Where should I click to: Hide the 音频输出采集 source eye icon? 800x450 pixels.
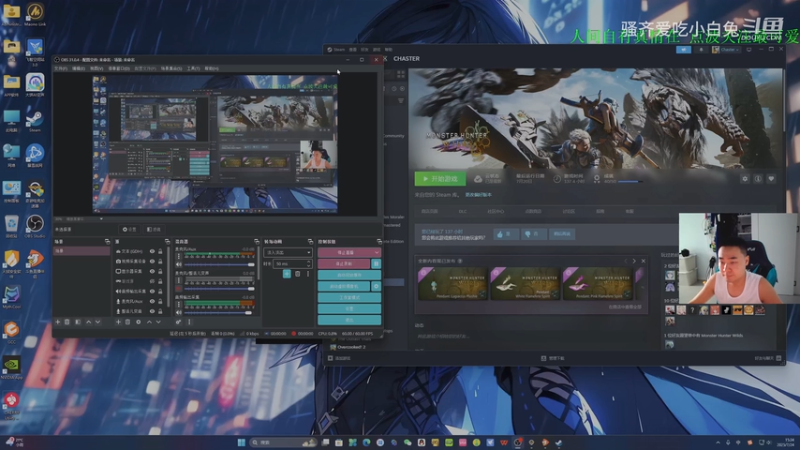[152, 291]
